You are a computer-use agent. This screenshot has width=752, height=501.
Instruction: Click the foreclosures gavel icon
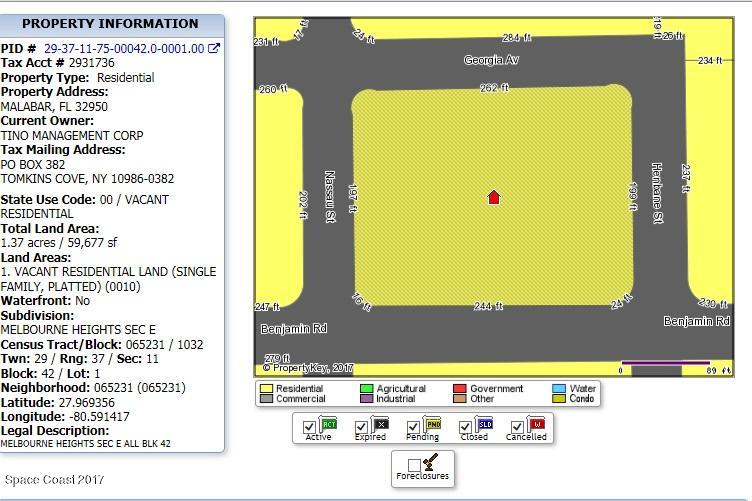(430, 462)
